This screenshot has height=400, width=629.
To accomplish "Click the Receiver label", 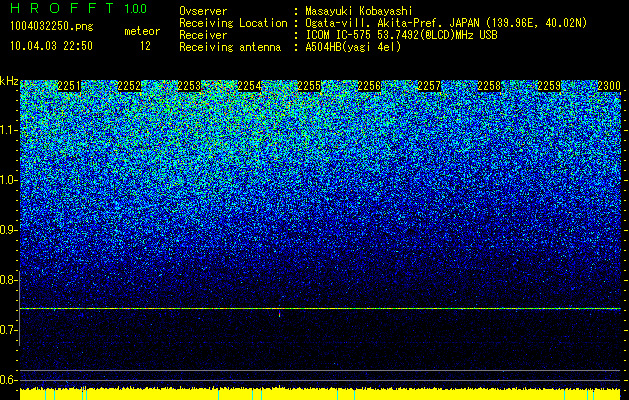I will pos(203,35).
